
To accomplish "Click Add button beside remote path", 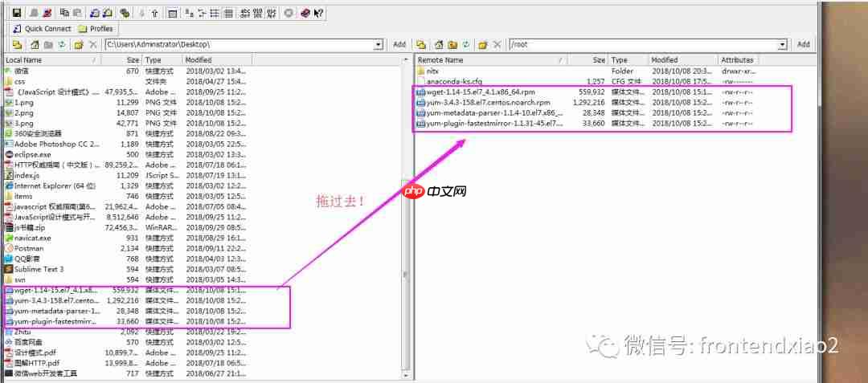I will click(804, 45).
